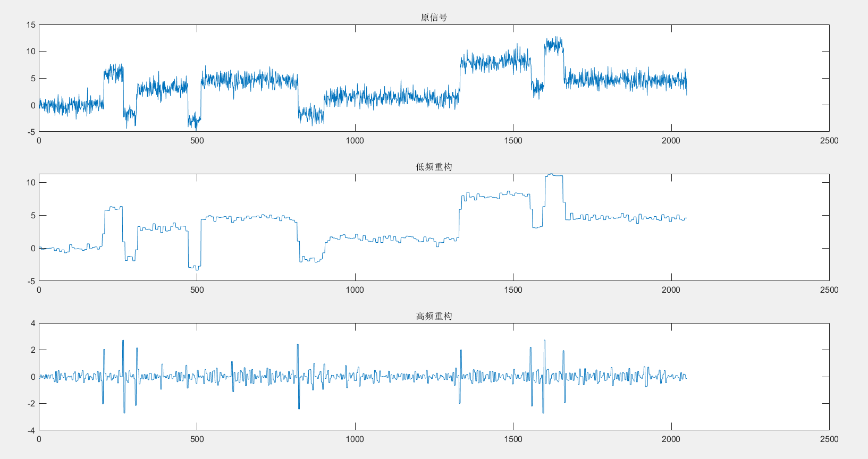Viewport: 868px width, 459px height.
Task: Click y-axis tick label -5 in 原信号 plot
Action: pos(32,132)
